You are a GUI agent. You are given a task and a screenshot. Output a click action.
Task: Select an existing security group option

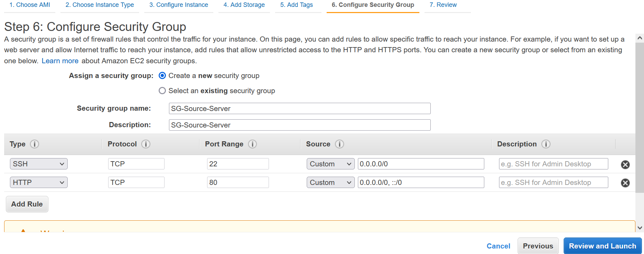(x=162, y=91)
